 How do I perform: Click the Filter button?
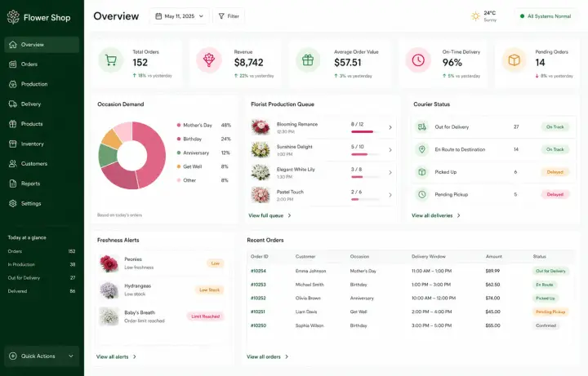tap(229, 16)
